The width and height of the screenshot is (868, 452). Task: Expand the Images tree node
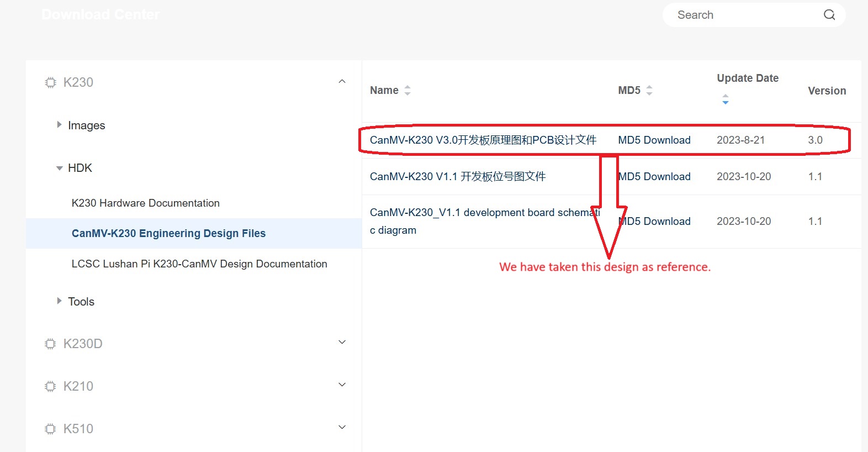click(x=59, y=125)
